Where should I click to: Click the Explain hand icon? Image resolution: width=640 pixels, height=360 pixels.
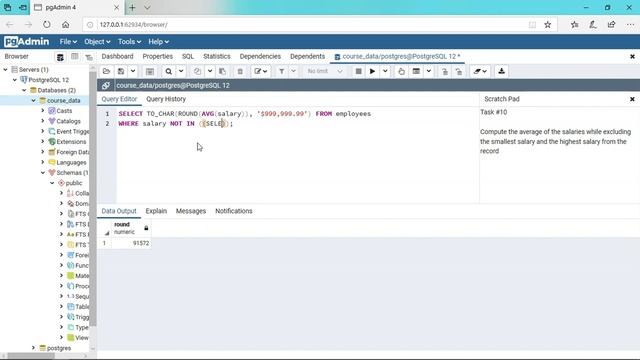tap(402, 71)
